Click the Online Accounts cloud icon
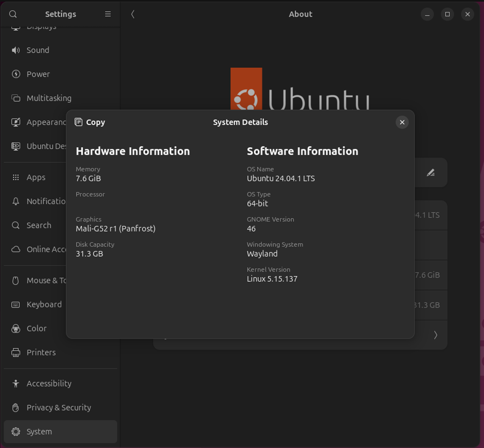Viewport: 484px width, 448px height. pos(16,249)
